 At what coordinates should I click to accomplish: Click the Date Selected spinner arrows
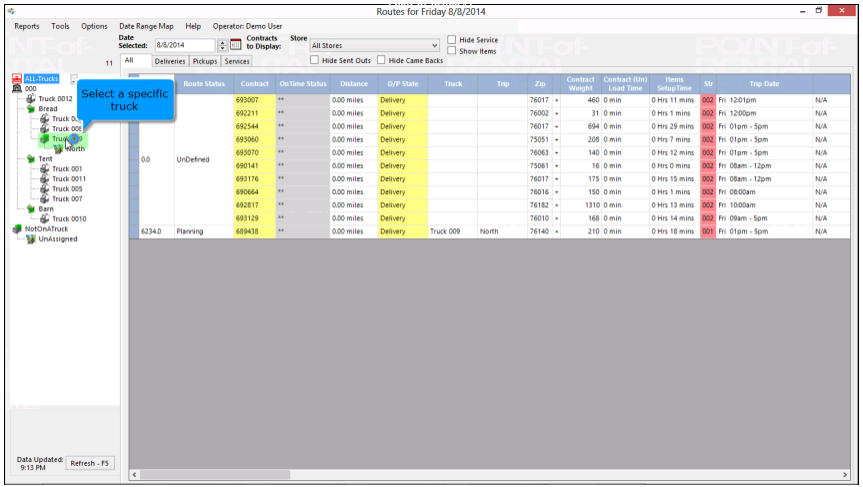(x=221, y=45)
